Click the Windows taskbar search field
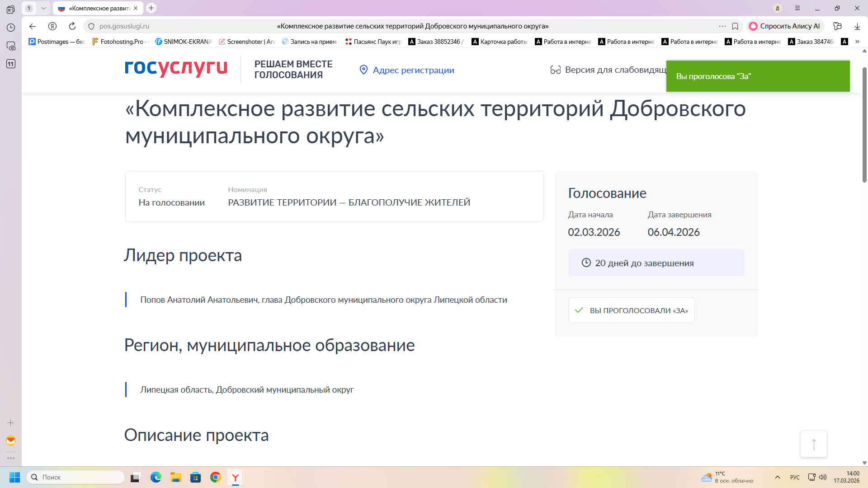The width and height of the screenshot is (868, 488). point(76,477)
